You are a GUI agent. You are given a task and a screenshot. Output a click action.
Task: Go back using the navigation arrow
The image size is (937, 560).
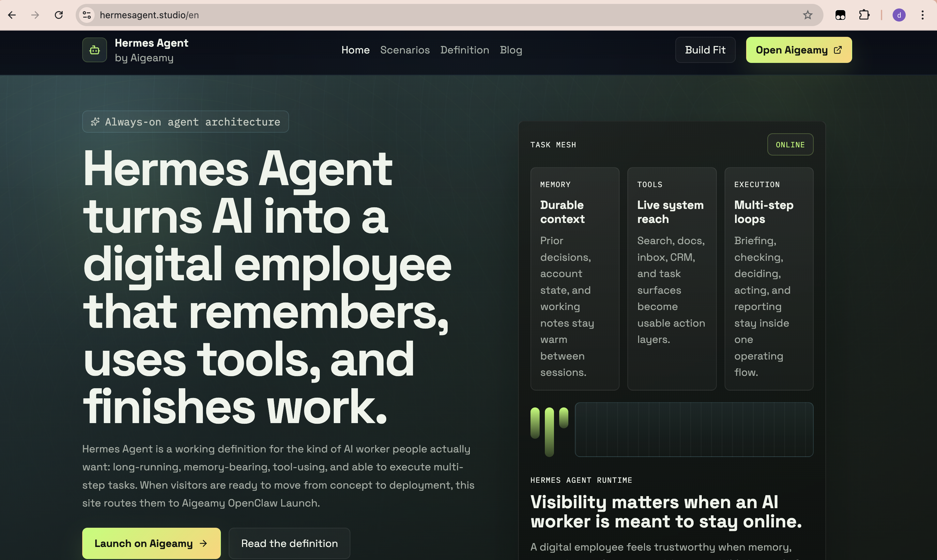pos(12,15)
